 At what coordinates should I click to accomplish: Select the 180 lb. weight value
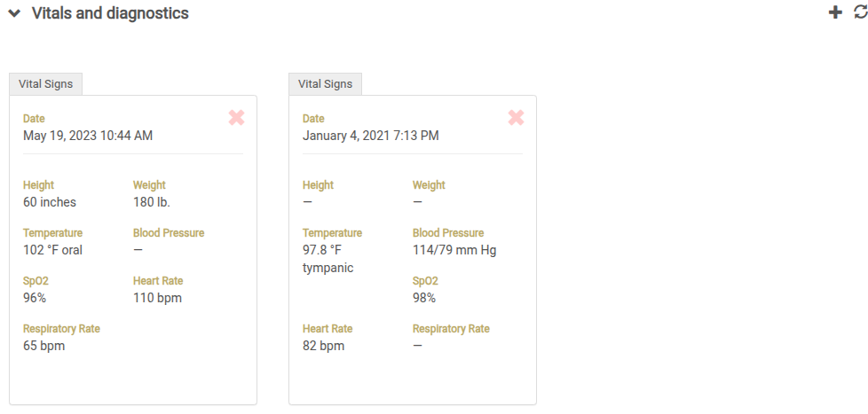pyautogui.click(x=152, y=202)
